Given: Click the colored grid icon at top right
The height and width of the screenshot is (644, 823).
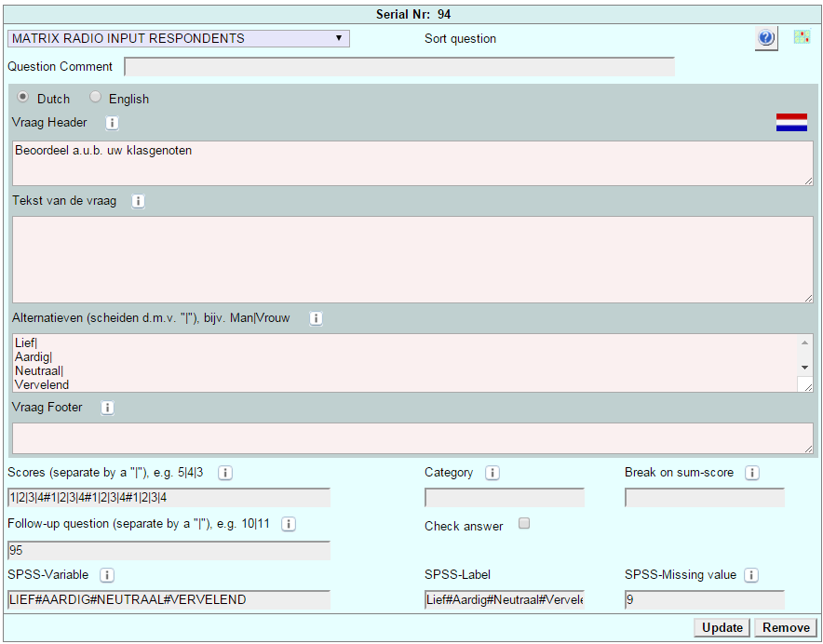Looking at the screenshot, I should coord(802,37).
